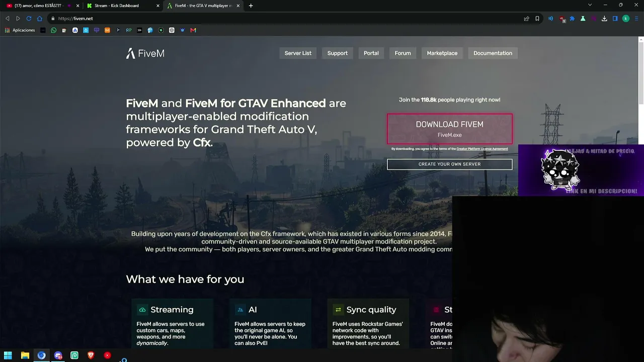Click the site lock icon in the address bar

tap(52, 19)
